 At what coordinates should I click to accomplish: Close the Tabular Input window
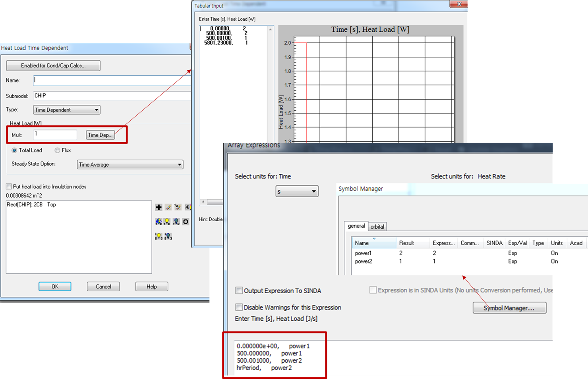point(458,4)
